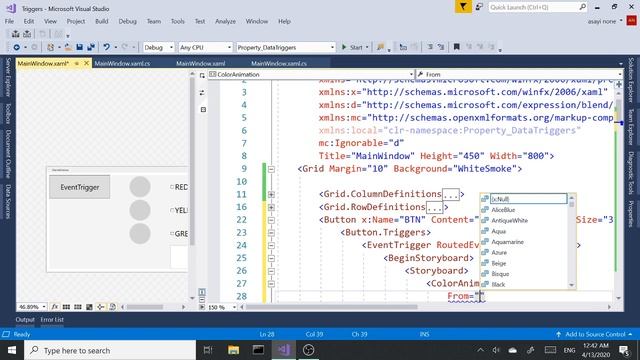The height and width of the screenshot is (360, 640).
Task: Click the Undo arrow icon
Action: 107,47
